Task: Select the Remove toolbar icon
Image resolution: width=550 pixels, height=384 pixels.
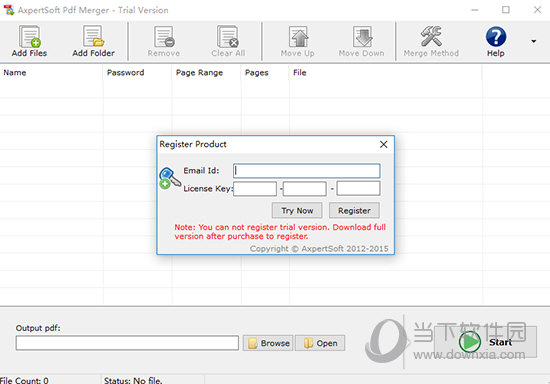Action: (164, 41)
